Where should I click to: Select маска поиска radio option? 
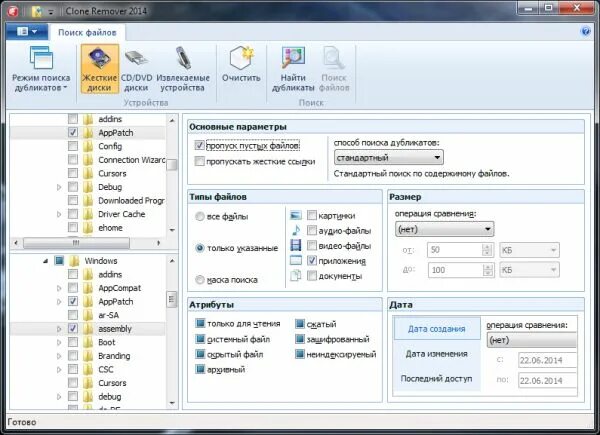point(199,280)
